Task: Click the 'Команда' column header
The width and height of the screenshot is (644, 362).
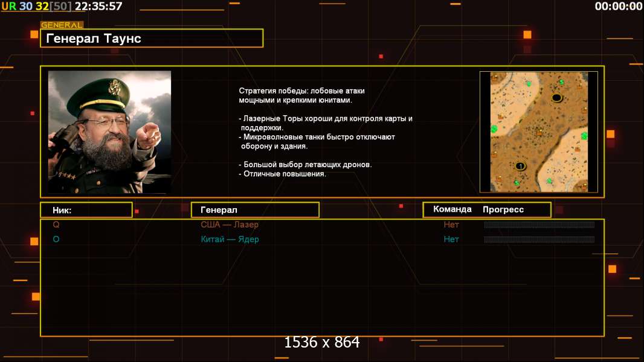Action: pyautogui.click(x=452, y=209)
